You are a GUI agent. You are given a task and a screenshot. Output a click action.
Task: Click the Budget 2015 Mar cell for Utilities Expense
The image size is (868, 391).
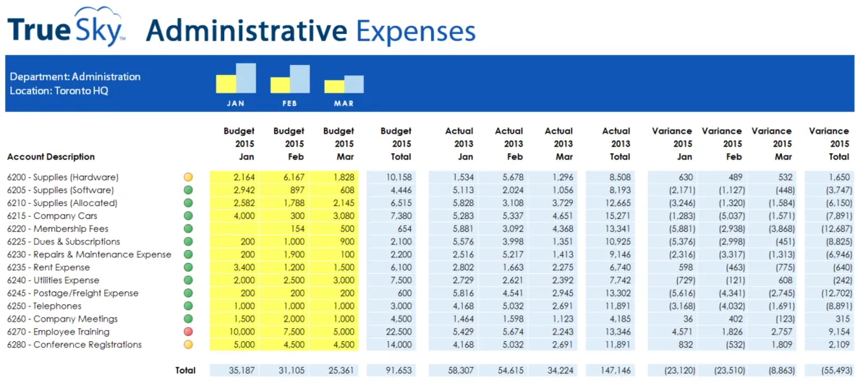tap(335, 280)
